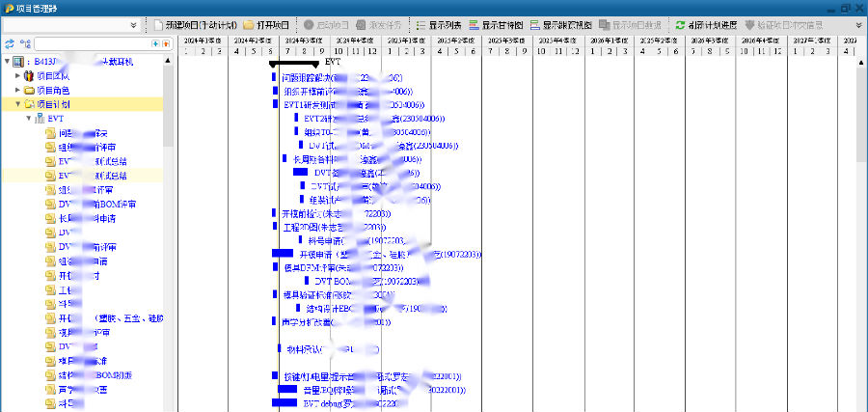868x412 pixels.
Task: Collapse the EVT tree node
Action: [29, 119]
